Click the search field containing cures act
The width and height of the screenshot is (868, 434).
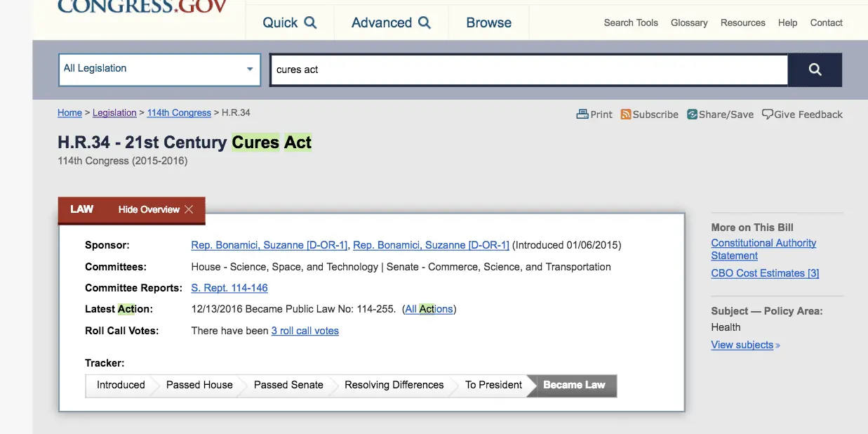tap(528, 70)
